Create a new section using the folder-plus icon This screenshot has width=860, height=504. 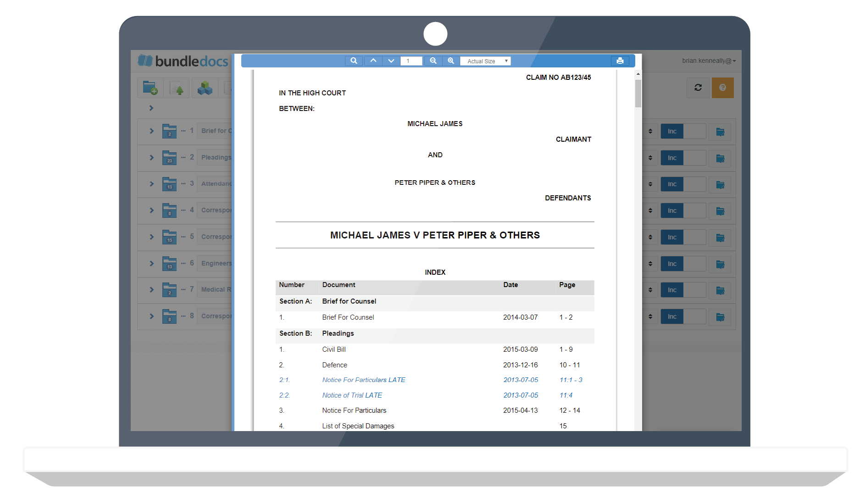coord(150,88)
